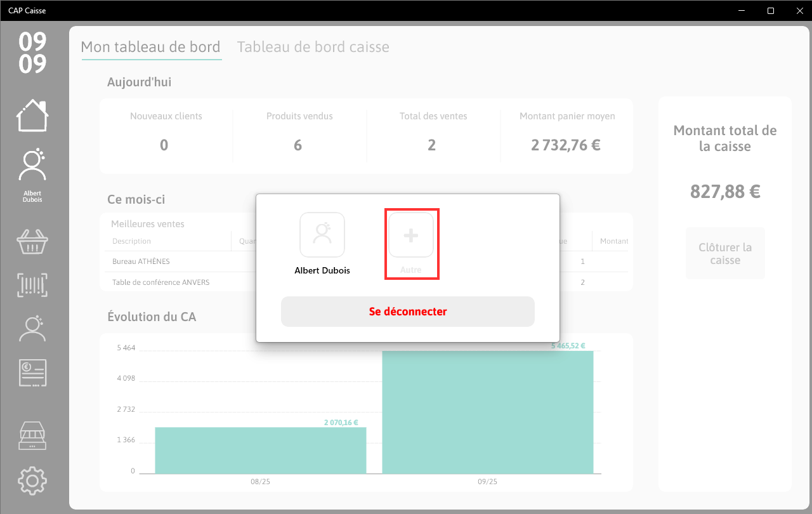Open the home icon in sidebar
The height and width of the screenshot is (514, 812).
point(32,115)
